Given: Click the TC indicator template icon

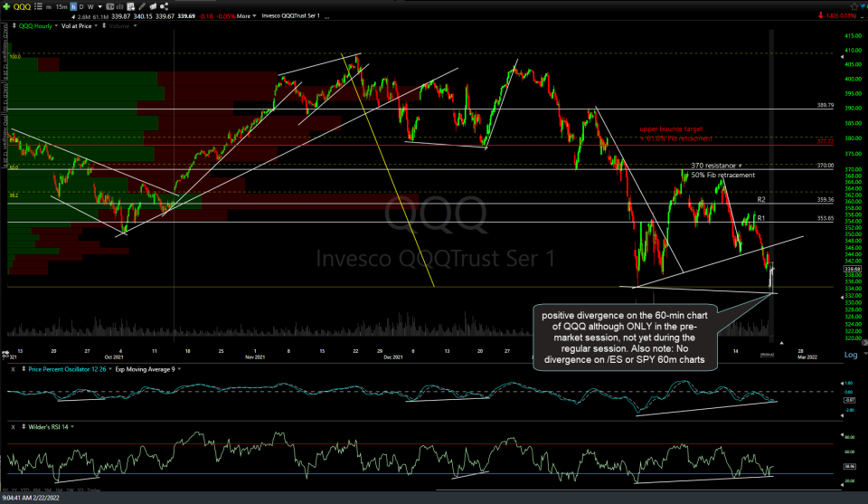Looking at the screenshot, I should (109, 6).
